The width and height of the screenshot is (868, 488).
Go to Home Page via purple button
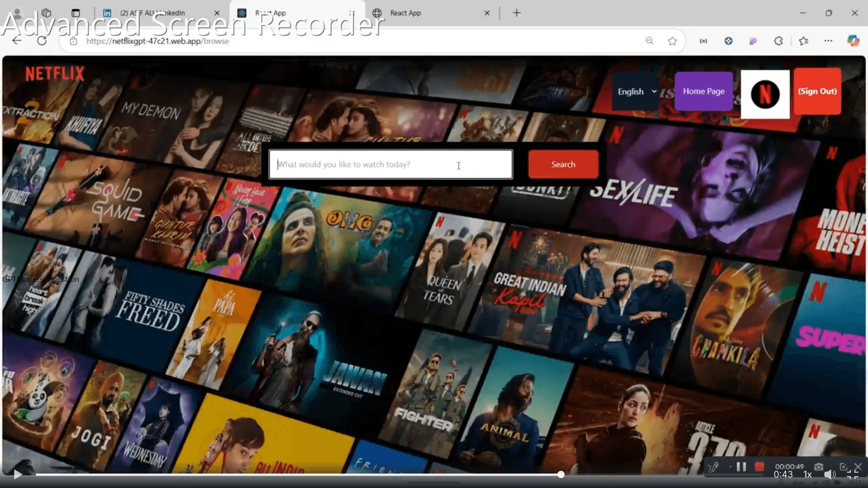pyautogui.click(x=703, y=91)
